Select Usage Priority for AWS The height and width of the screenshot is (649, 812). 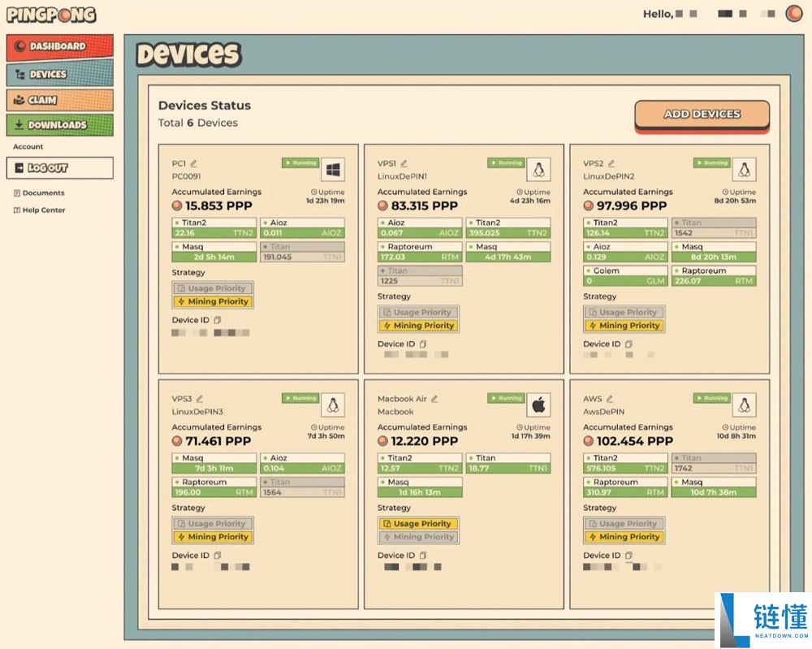point(624,524)
